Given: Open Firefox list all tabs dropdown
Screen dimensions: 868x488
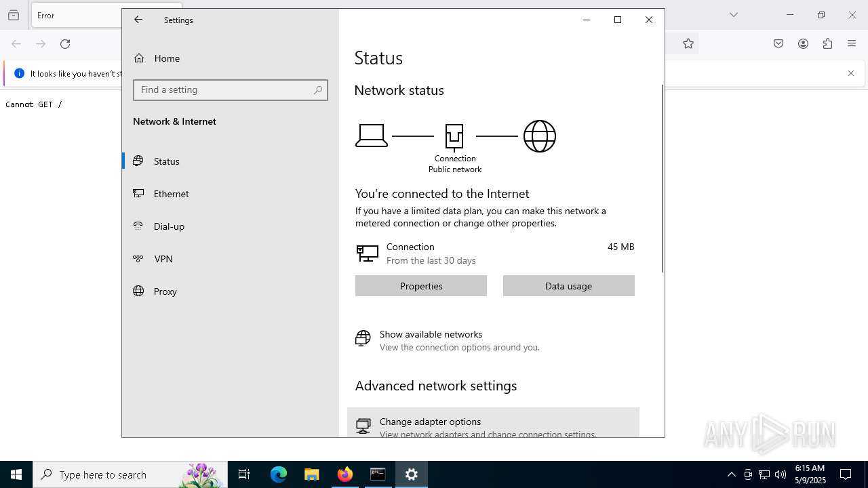Looking at the screenshot, I should [x=734, y=15].
